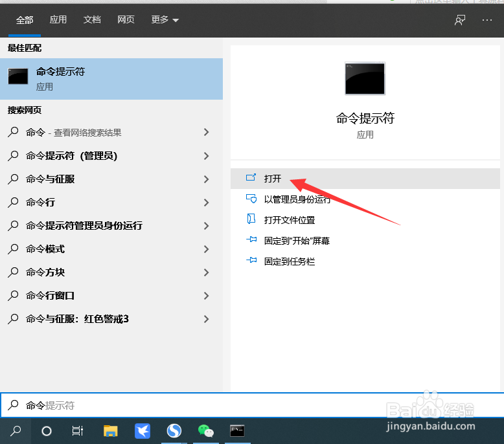Click search icon beside 命令方块 suggestion
This screenshot has height=444, width=504.
(x=13, y=272)
